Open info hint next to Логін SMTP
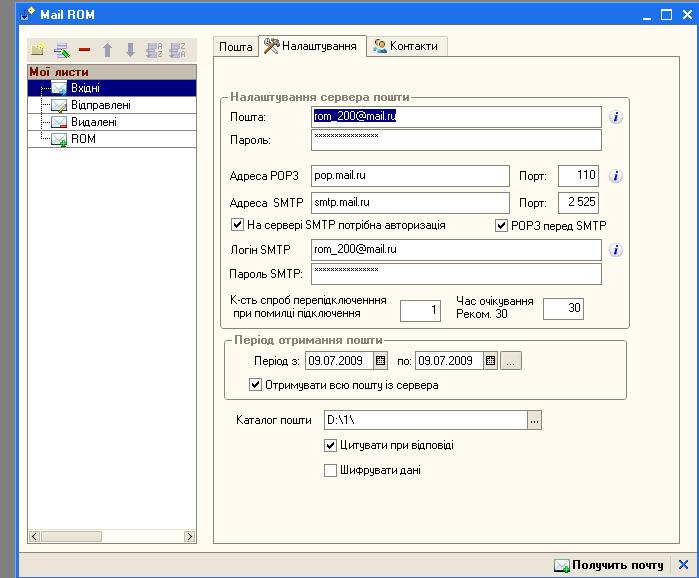Screen dimensions: 699x578 coord(616,250)
